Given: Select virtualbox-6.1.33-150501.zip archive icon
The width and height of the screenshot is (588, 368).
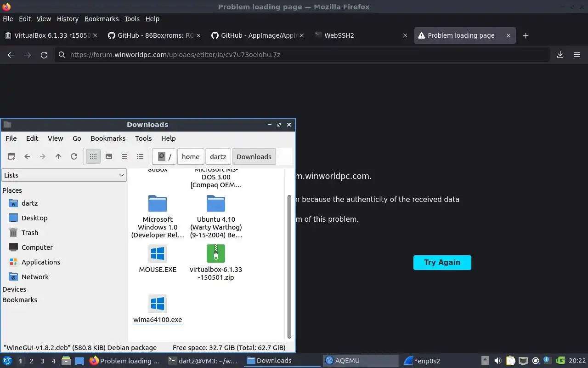Looking at the screenshot, I should [216, 253].
